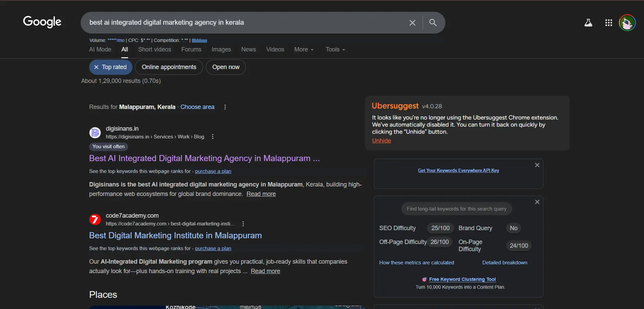Click inside the search input field
Image resolution: width=644 pixels, height=309 pixels.
click(x=237, y=23)
